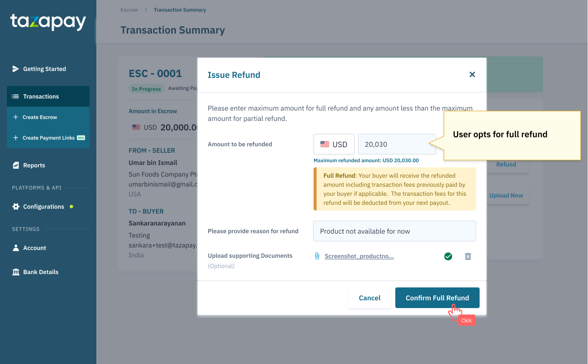This screenshot has width=588, height=364.
Task: Delete the uploaded screenshot via trash icon
Action: pos(468,256)
